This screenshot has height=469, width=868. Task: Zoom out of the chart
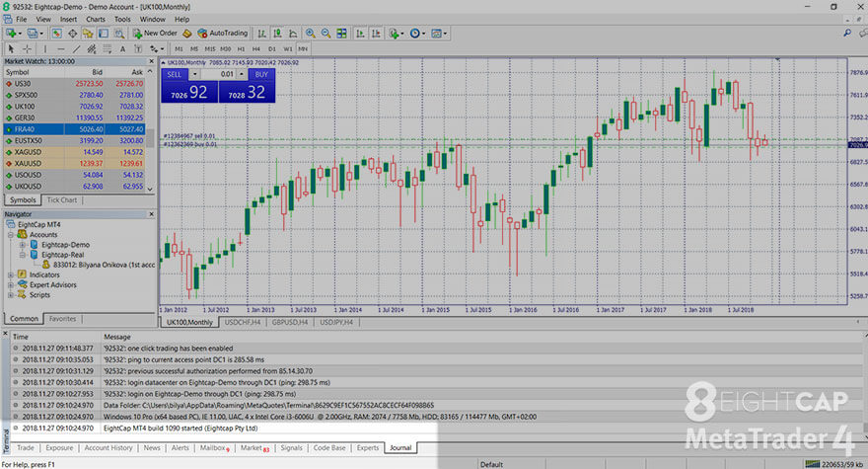pos(326,34)
